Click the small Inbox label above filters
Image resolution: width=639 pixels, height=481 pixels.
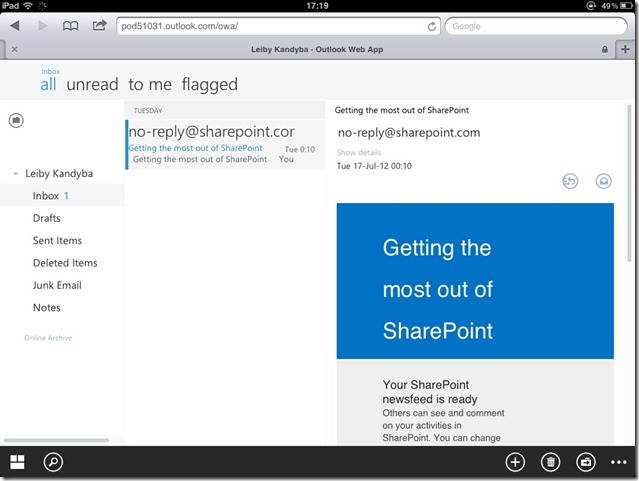tap(51, 71)
